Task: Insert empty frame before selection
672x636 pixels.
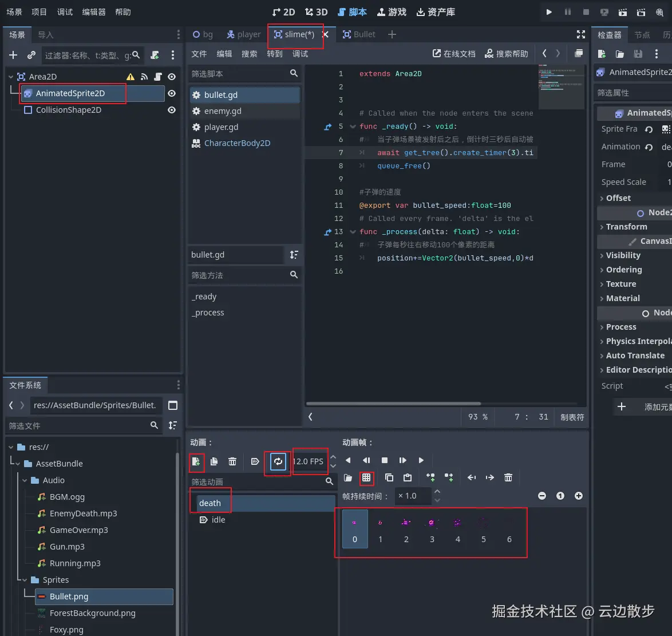Action: tap(430, 477)
